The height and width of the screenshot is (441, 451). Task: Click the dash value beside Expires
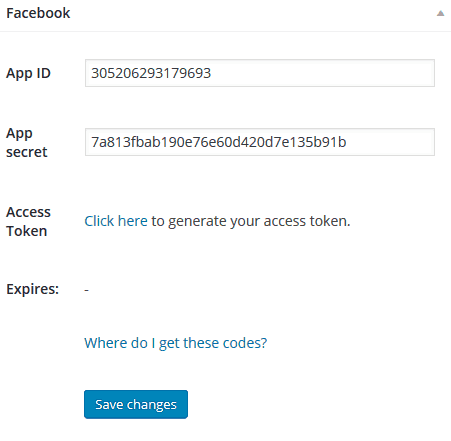86,290
